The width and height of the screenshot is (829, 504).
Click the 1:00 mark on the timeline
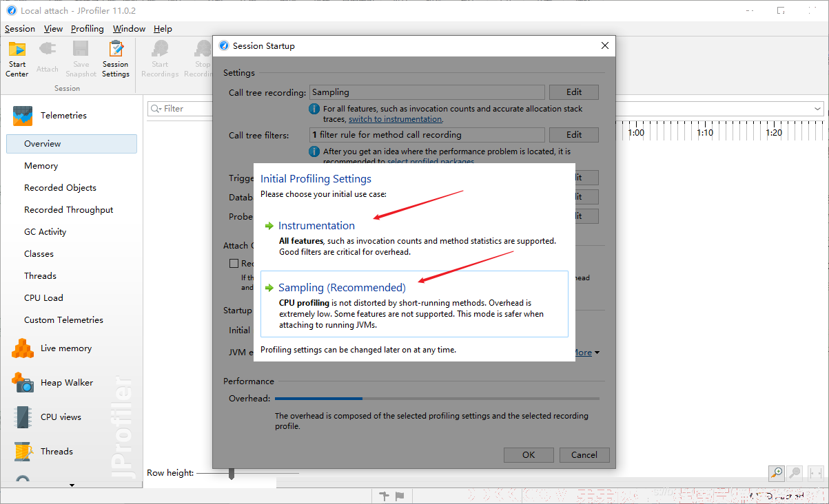click(636, 133)
